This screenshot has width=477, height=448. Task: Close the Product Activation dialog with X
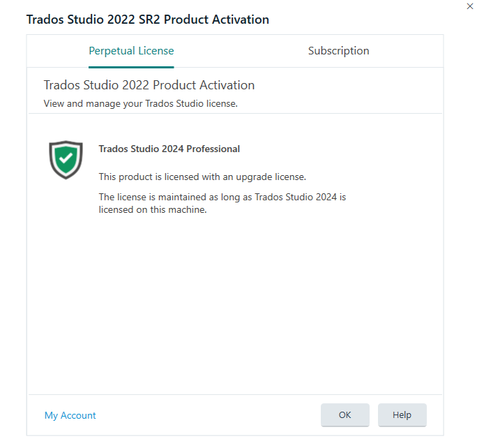(469, 6)
